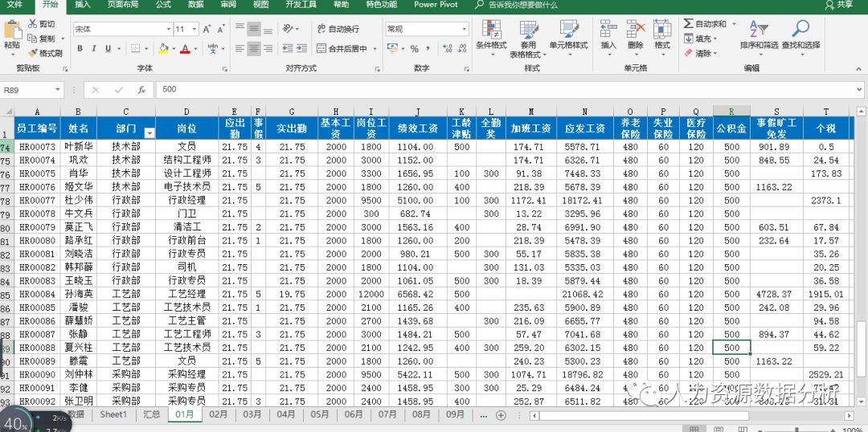Collapse the ribbon with the arrow
The height and width of the screenshot is (432, 868).
(858, 68)
